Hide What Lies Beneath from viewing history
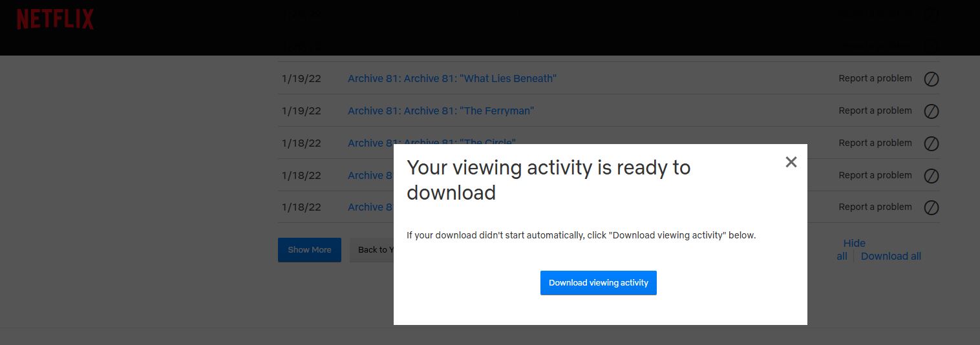This screenshot has width=980, height=345. click(x=931, y=79)
